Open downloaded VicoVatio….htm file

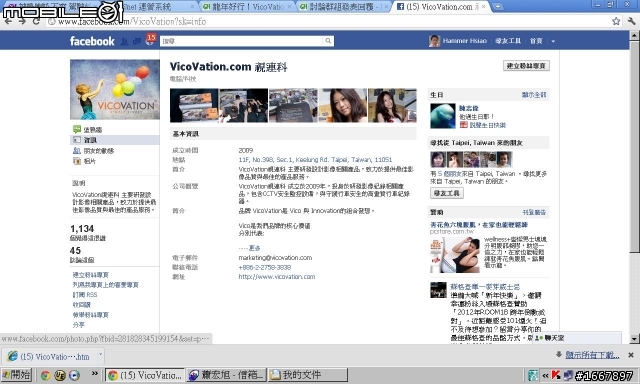(x=49, y=357)
